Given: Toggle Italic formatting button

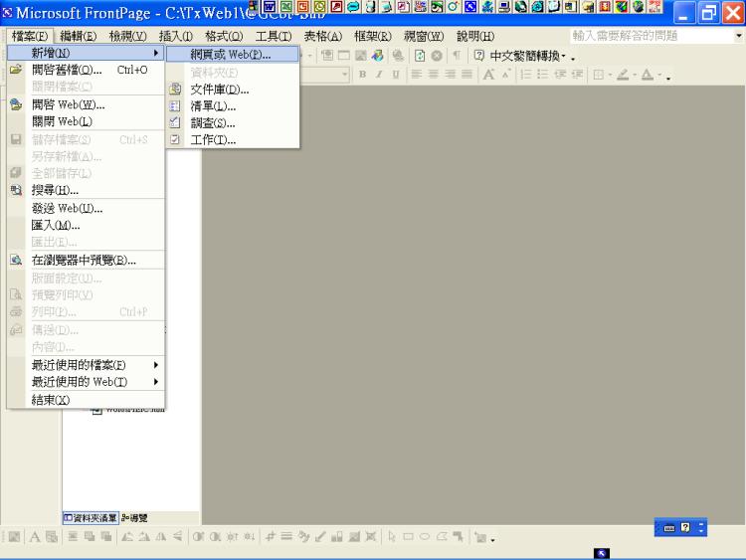Looking at the screenshot, I should pyautogui.click(x=378, y=75).
